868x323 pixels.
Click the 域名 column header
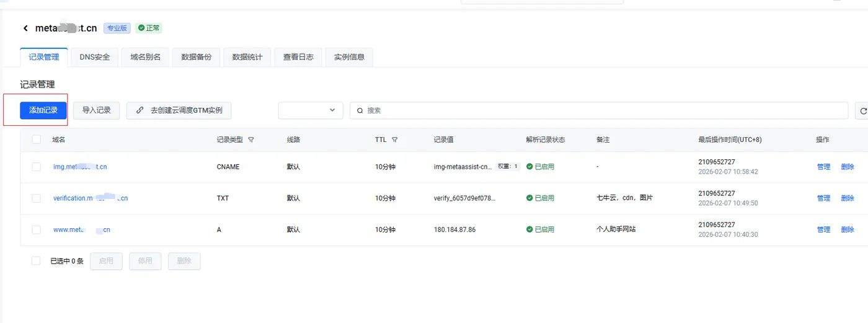click(59, 140)
